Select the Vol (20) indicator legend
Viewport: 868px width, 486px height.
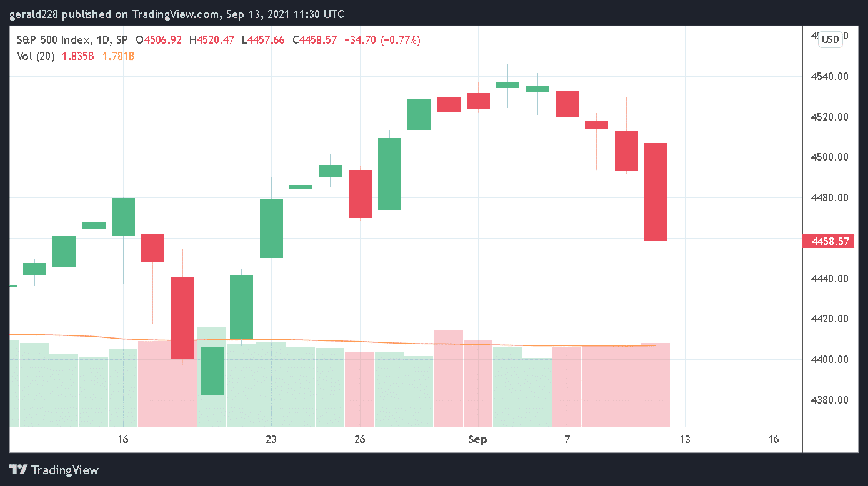click(x=36, y=56)
